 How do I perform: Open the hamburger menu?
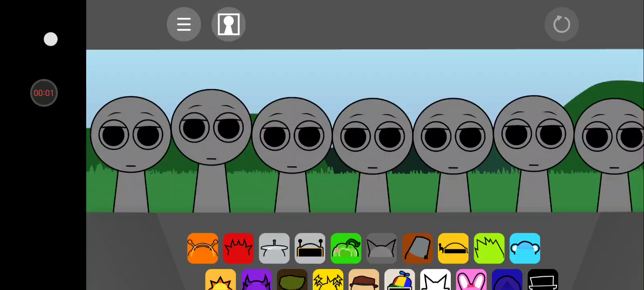[x=184, y=24]
